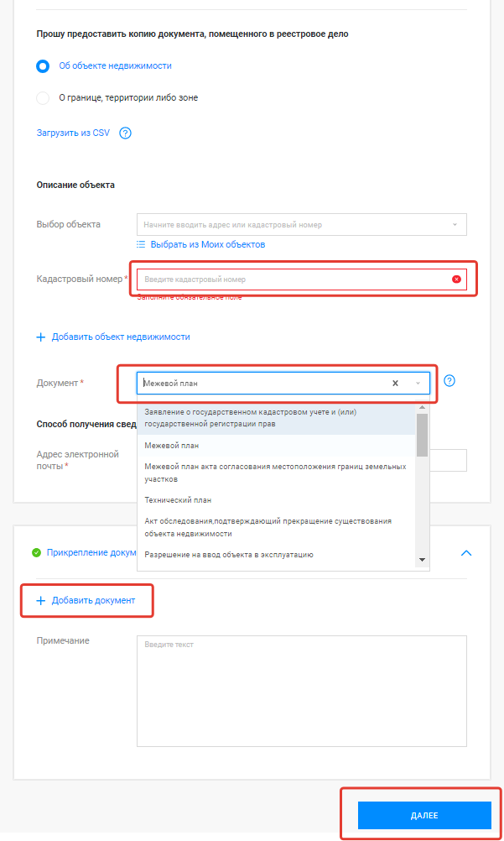Collapse the Документ dropdown arrow
The height and width of the screenshot is (841, 504).
click(418, 384)
